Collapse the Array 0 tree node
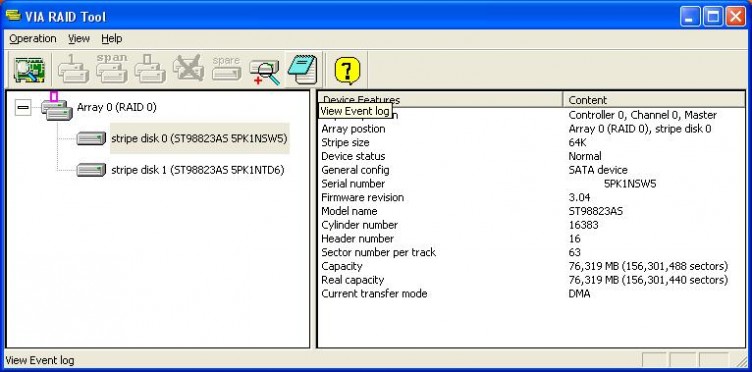 (x=23, y=107)
